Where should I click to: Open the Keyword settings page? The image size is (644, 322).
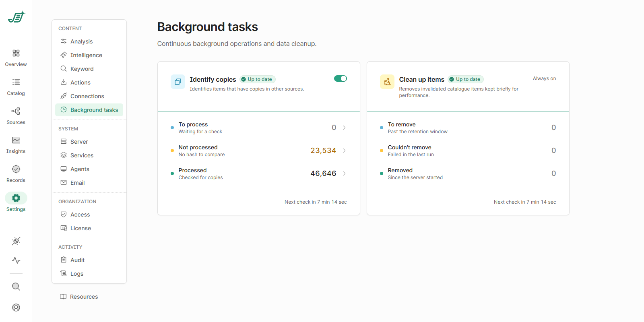point(89,69)
